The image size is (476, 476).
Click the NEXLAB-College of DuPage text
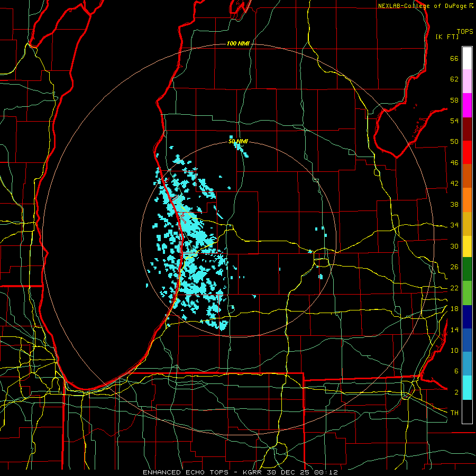(x=423, y=6)
